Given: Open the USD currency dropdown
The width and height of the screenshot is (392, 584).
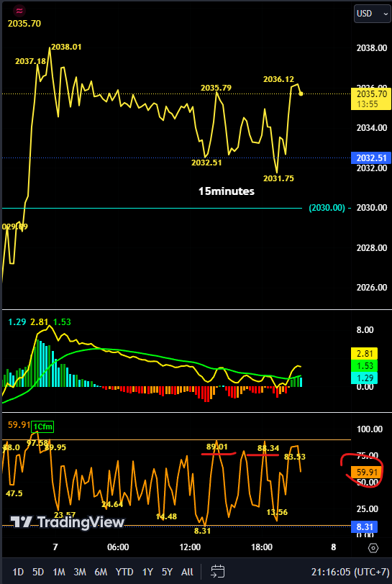Looking at the screenshot, I should pos(373,14).
